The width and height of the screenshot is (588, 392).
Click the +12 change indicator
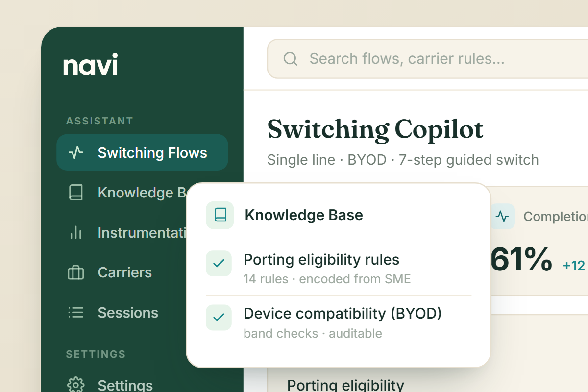tap(574, 266)
